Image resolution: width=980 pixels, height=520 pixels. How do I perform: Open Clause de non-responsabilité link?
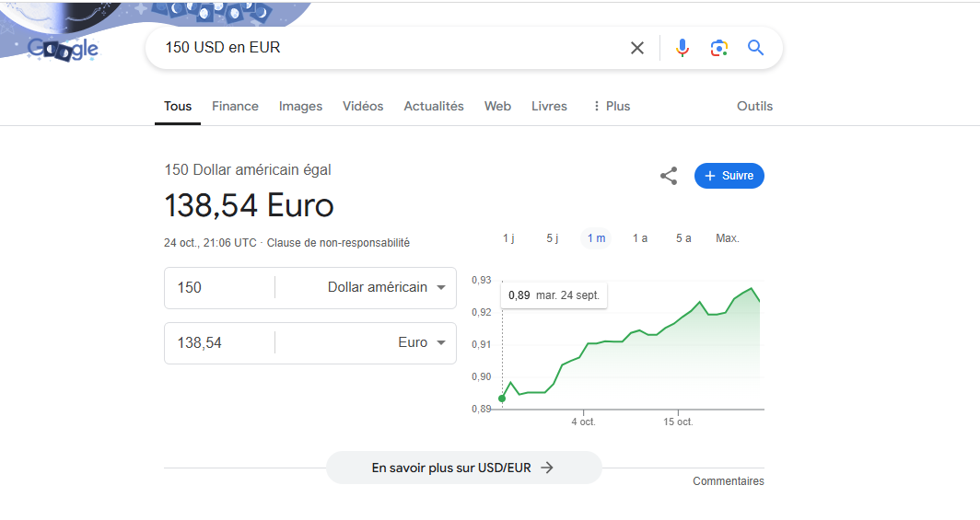click(x=338, y=243)
